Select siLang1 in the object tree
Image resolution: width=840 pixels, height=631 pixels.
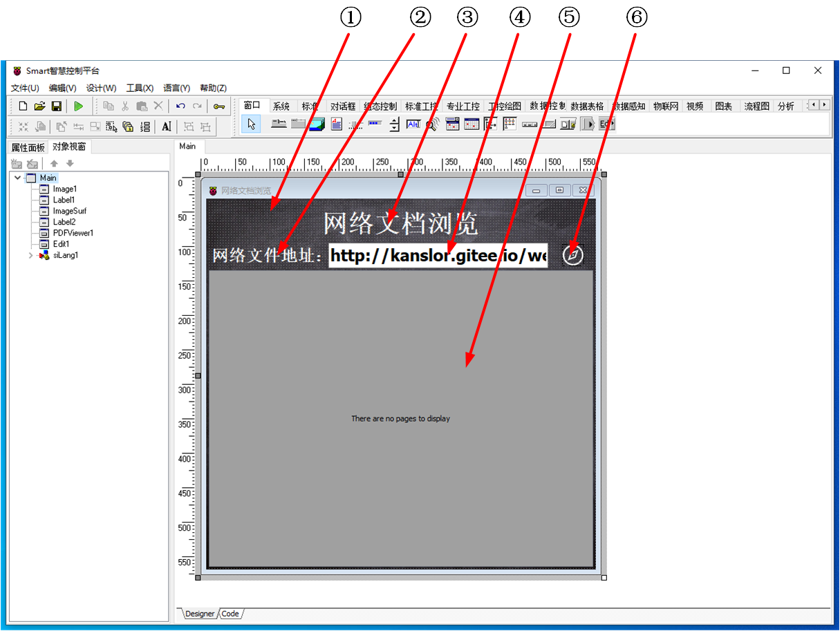tap(66, 255)
